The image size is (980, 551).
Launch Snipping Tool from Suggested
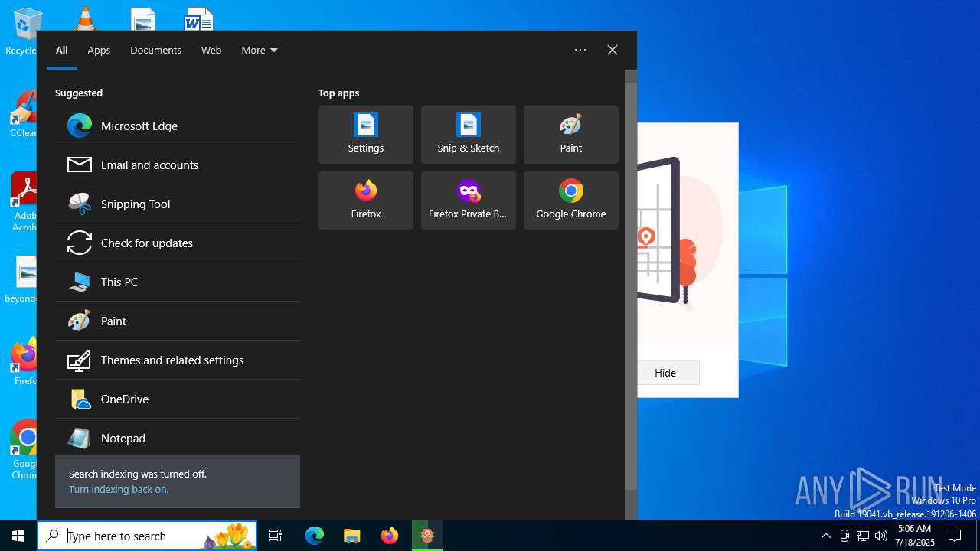177,204
